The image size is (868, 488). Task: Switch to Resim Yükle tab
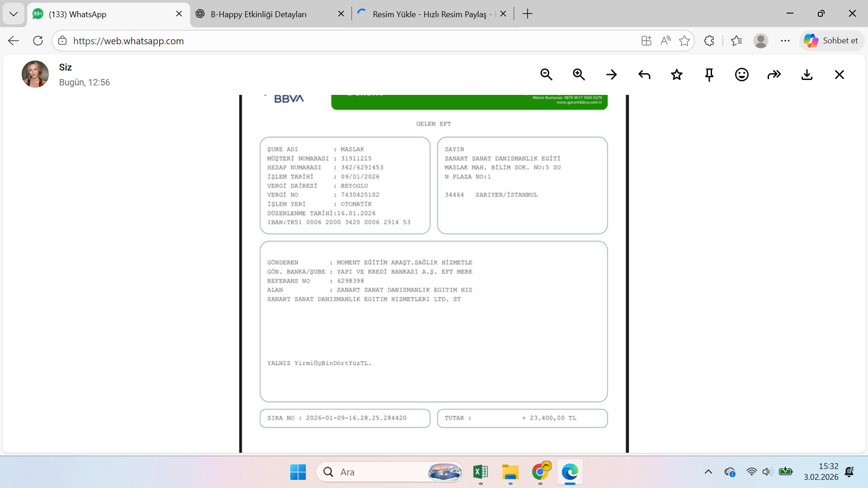tap(433, 14)
